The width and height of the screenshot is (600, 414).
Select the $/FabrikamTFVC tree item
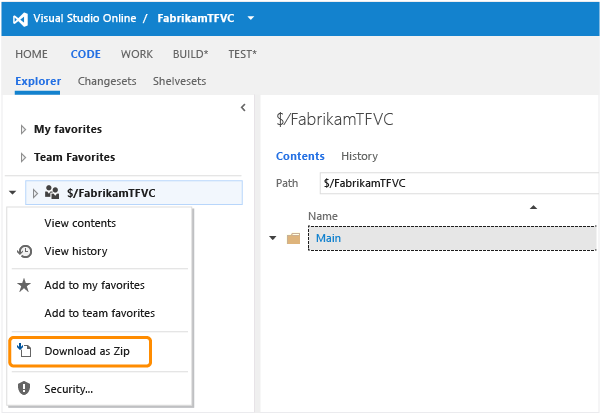[134, 192]
